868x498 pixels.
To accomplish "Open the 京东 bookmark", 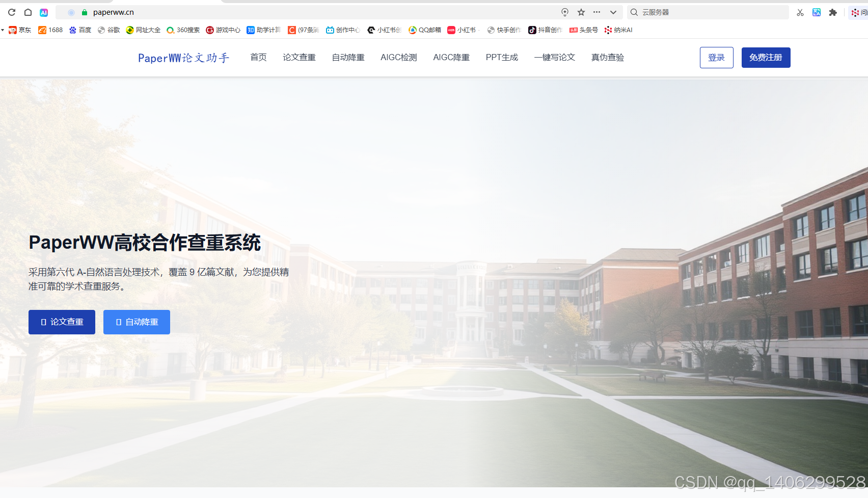I will pyautogui.click(x=20, y=30).
